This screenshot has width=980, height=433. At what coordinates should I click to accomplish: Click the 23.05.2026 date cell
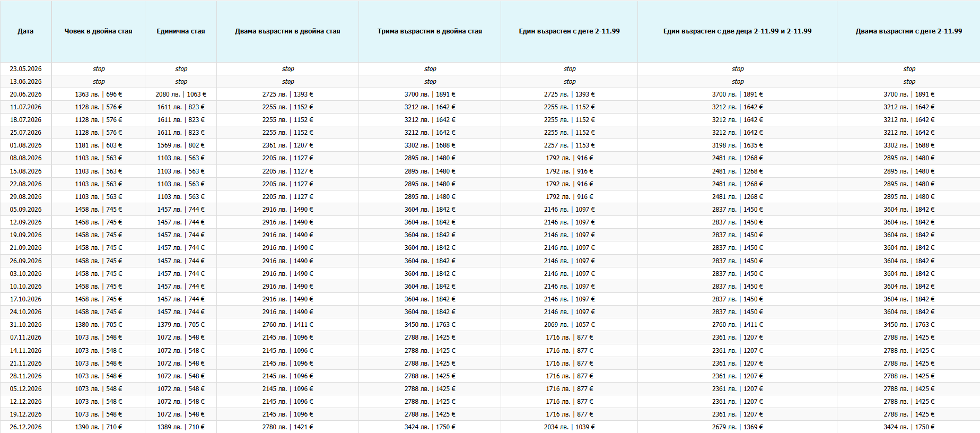coord(25,69)
